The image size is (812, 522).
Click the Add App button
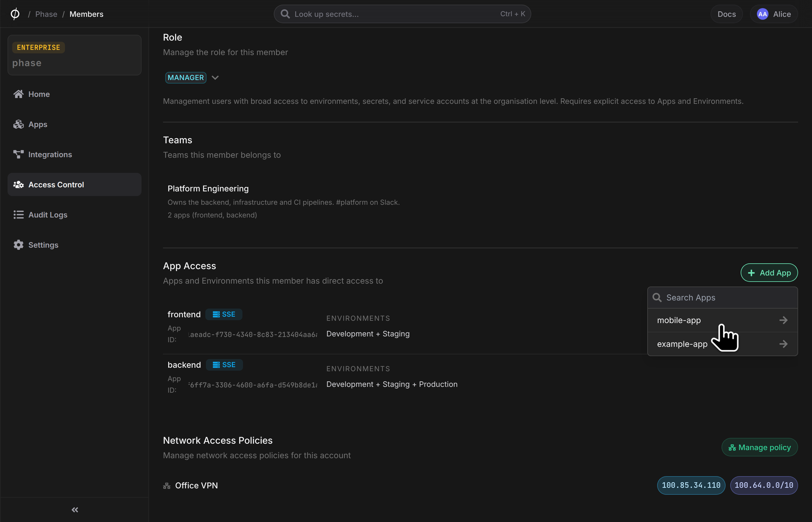(x=769, y=273)
